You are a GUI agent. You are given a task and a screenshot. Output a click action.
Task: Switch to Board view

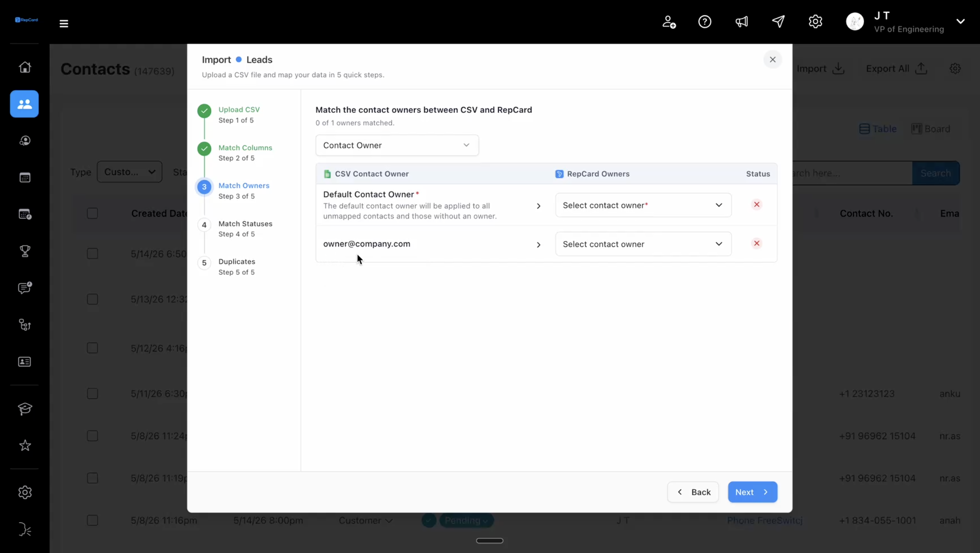tap(931, 129)
